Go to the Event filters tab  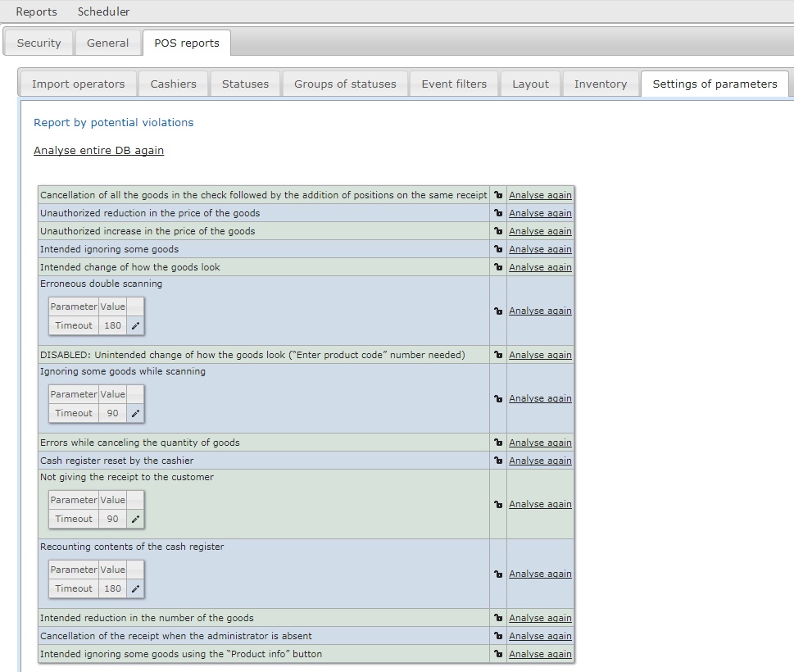pos(454,84)
